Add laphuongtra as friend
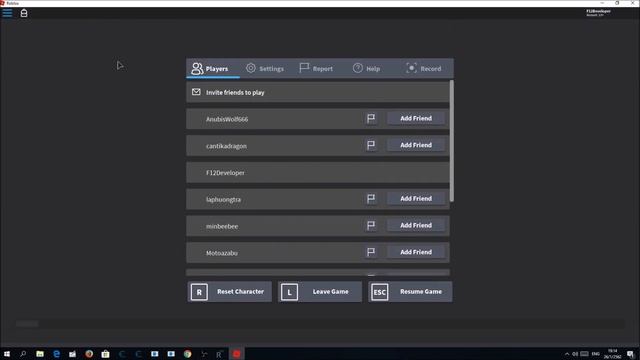This screenshot has width=640, height=360. (x=416, y=199)
